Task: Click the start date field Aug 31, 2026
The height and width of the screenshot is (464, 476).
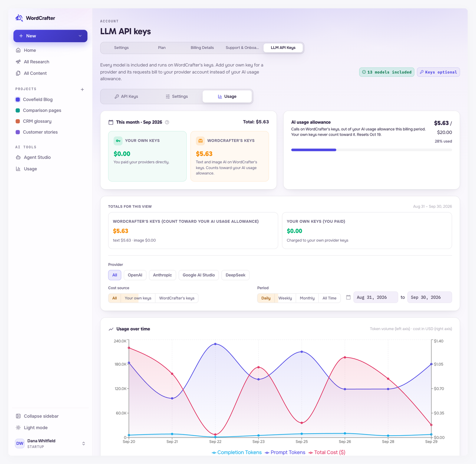Action: [376, 297]
